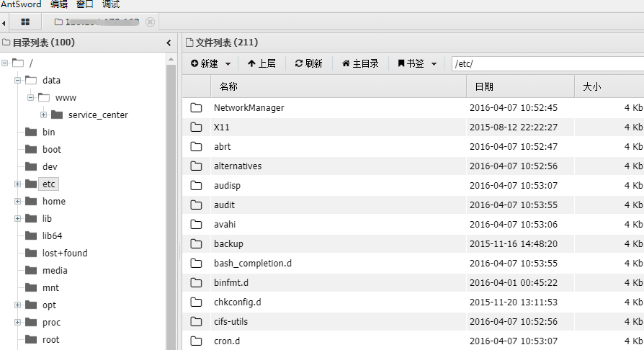
Task: Click the cifs-utils folder icon
Action: [197, 321]
